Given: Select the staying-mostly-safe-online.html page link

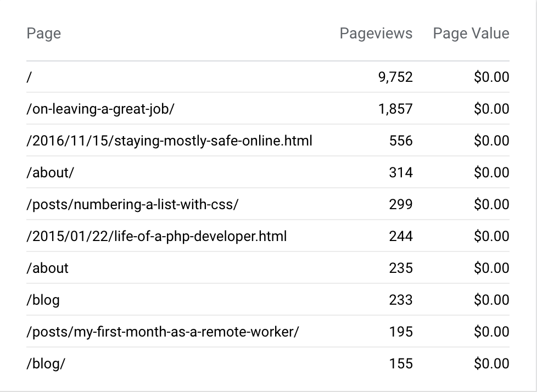Looking at the screenshot, I should pyautogui.click(x=169, y=141).
